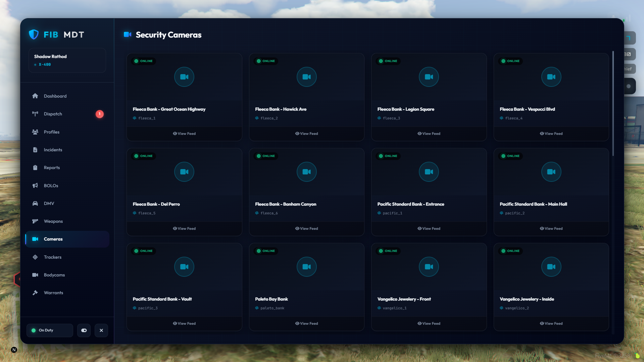
Task: View Feed for Vangelico Jewelery Front
Action: [x=429, y=323]
